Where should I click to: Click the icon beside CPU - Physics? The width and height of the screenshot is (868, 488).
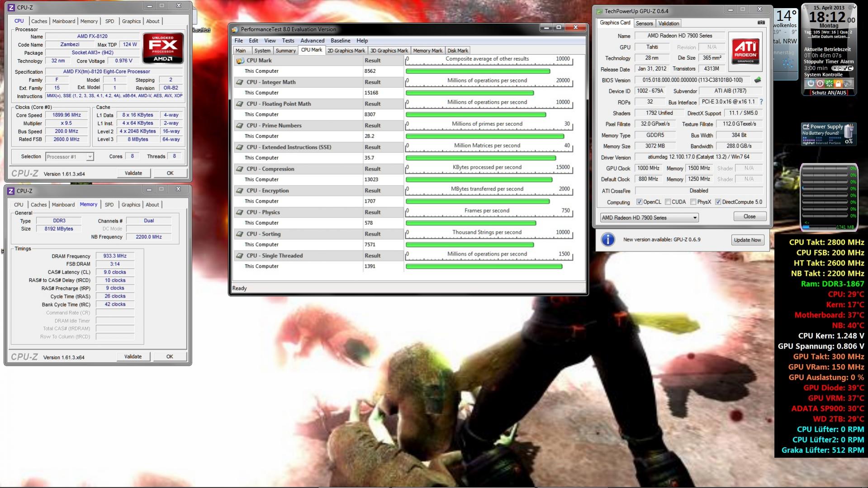click(x=240, y=212)
